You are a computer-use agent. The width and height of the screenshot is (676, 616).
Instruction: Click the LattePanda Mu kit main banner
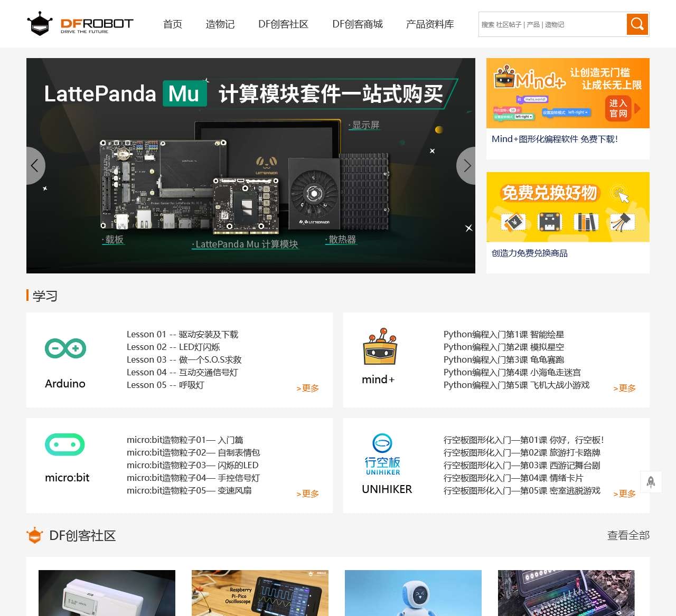pos(251,165)
